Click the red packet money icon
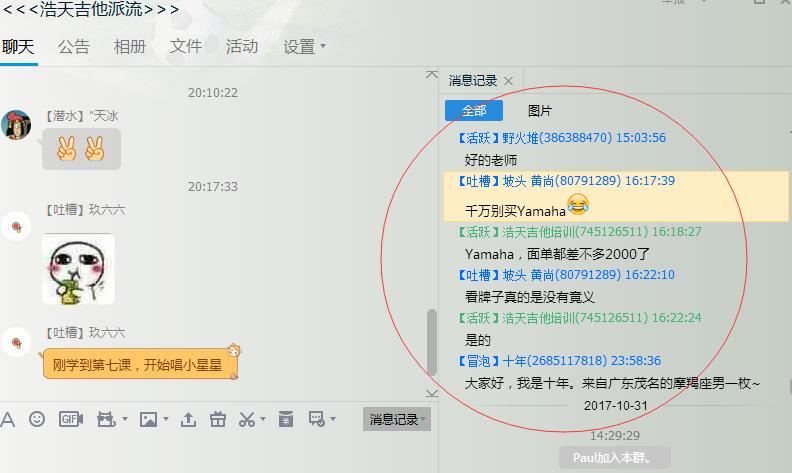This screenshot has height=473, width=792. click(286, 419)
